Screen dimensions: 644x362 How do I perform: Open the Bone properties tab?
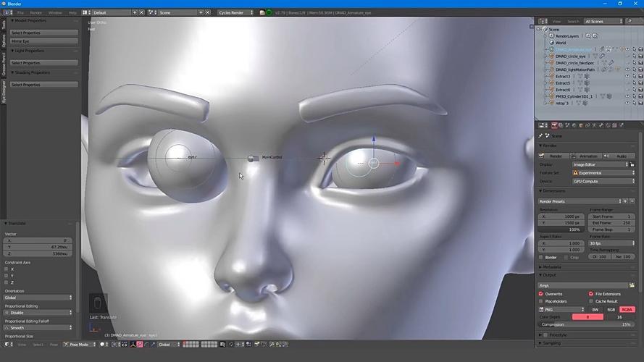tap(601, 125)
